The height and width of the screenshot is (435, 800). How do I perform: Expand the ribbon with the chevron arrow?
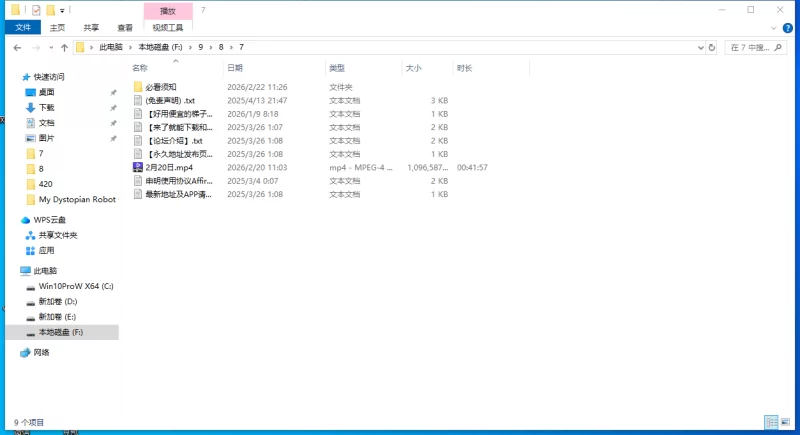coord(775,28)
